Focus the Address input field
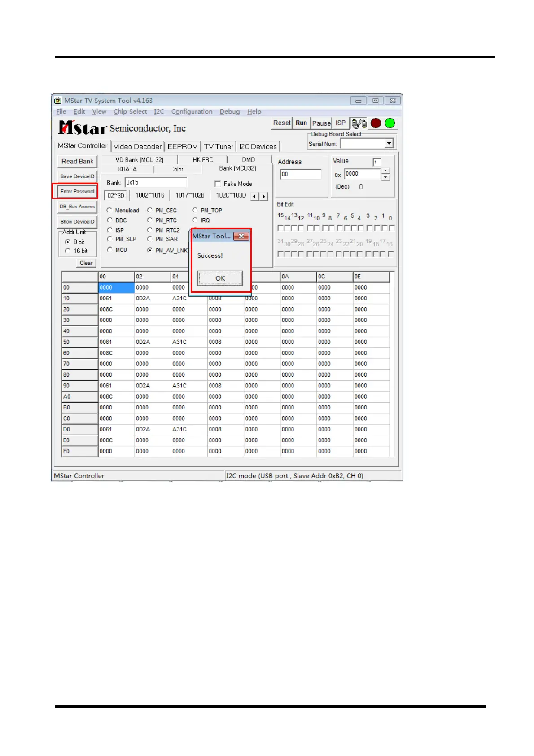The width and height of the screenshot is (534, 756). click(301, 174)
